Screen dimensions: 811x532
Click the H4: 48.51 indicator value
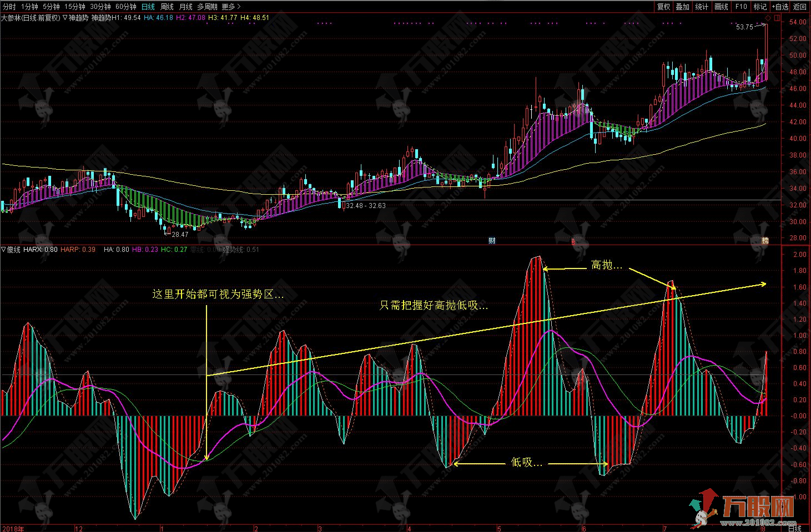click(255, 18)
